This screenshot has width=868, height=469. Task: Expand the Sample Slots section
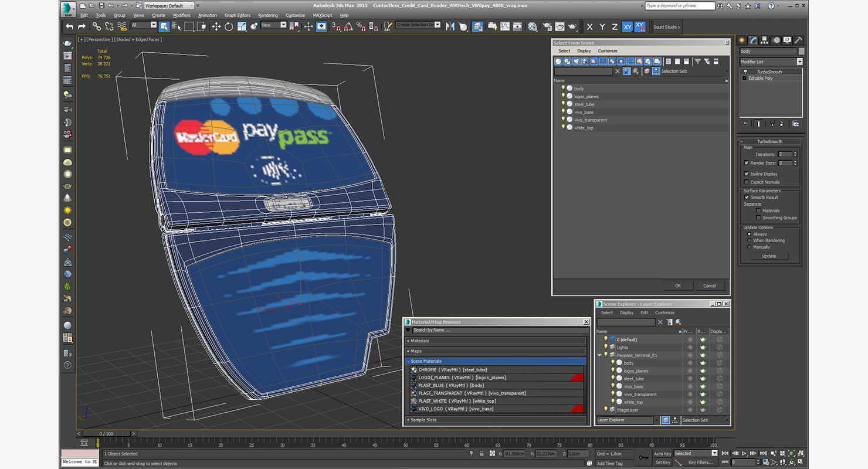pyautogui.click(x=423, y=420)
